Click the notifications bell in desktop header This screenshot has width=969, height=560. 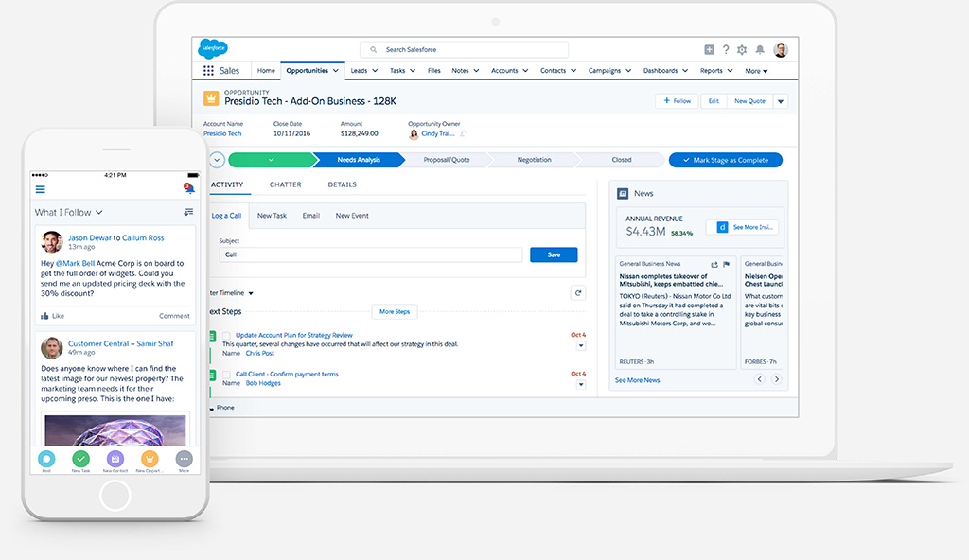[757, 50]
